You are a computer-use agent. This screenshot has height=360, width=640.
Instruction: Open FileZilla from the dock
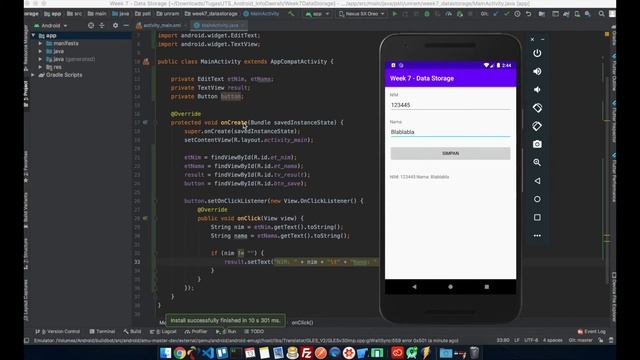[x=307, y=353]
